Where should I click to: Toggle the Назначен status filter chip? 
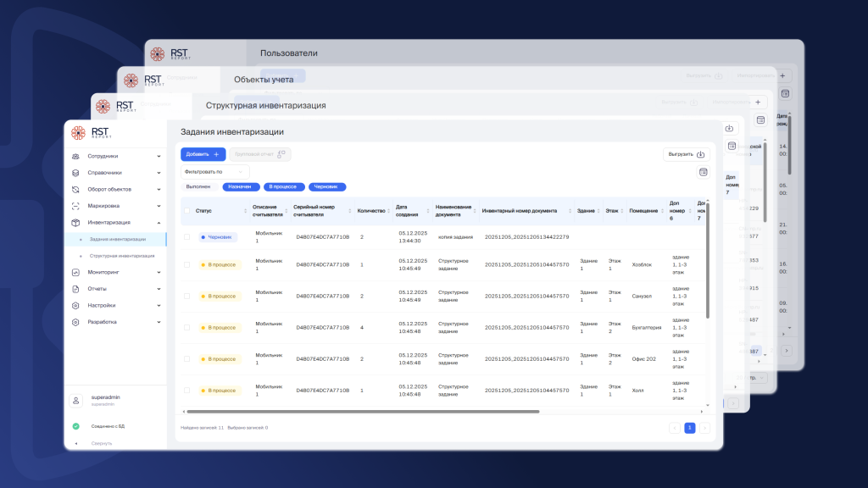241,186
